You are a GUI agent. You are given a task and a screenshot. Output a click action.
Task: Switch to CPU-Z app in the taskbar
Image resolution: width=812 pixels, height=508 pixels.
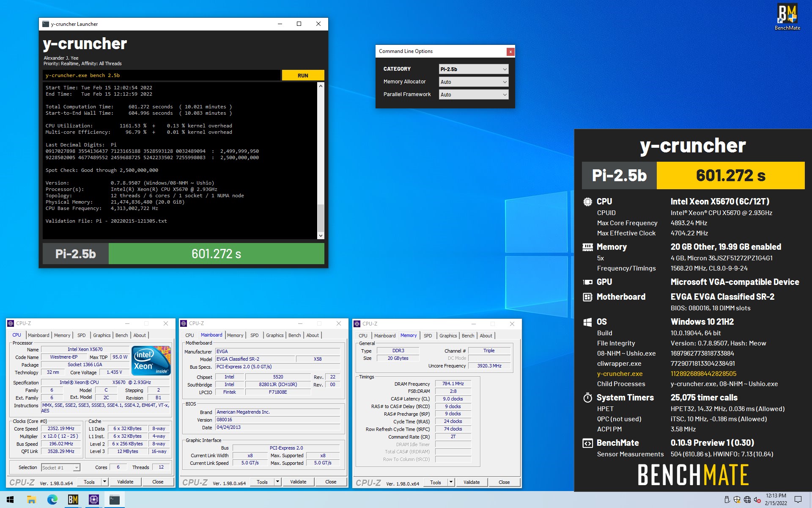click(x=93, y=500)
